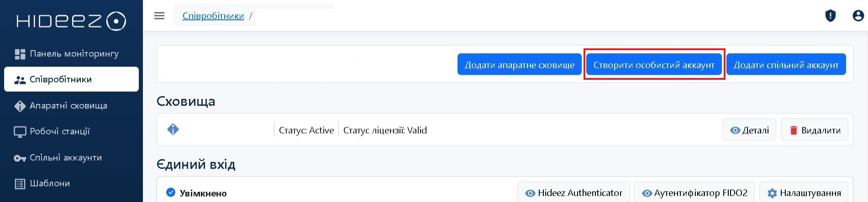The height and width of the screenshot is (202, 868).
Task: Click the Робочі станції monitor icon
Action: point(20,132)
